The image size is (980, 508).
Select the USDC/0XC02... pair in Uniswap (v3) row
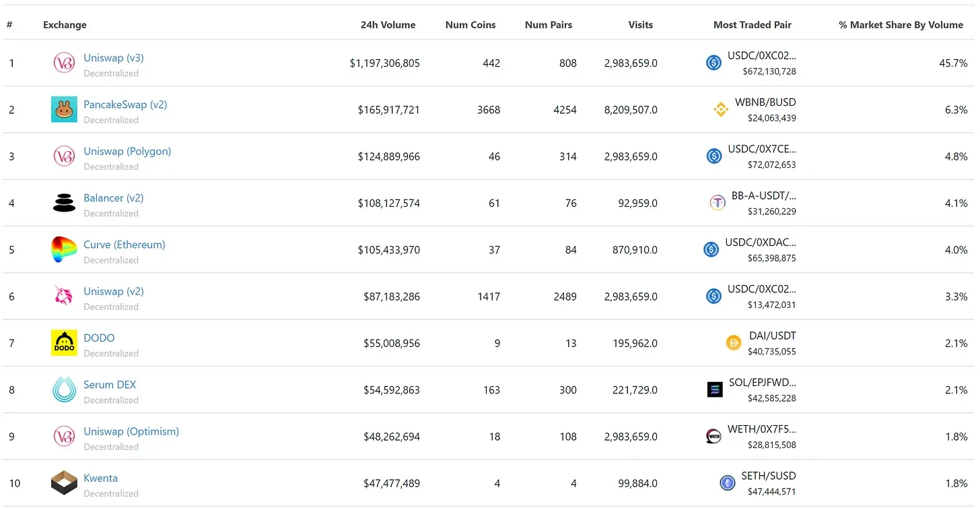tap(762, 56)
